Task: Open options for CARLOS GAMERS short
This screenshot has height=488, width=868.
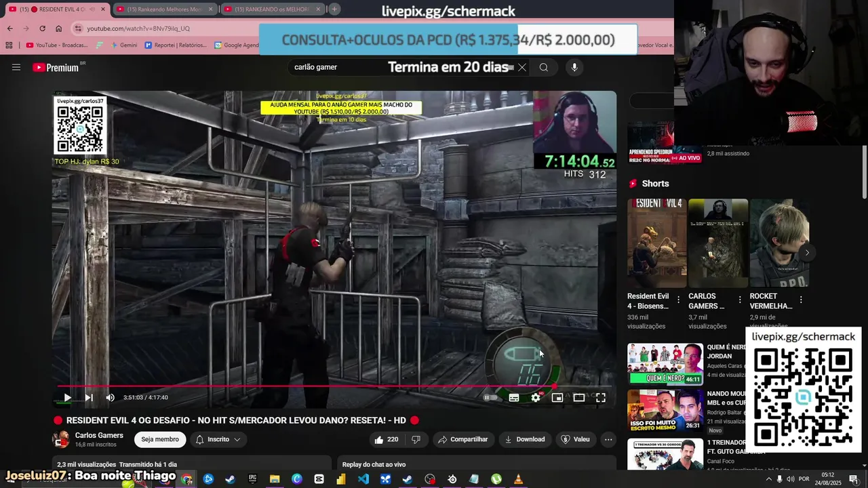Action: click(x=740, y=300)
